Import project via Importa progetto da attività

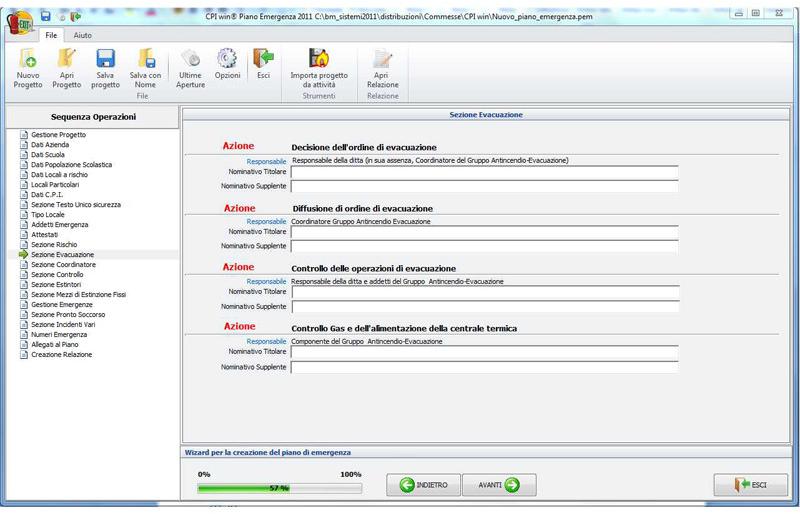click(318, 62)
